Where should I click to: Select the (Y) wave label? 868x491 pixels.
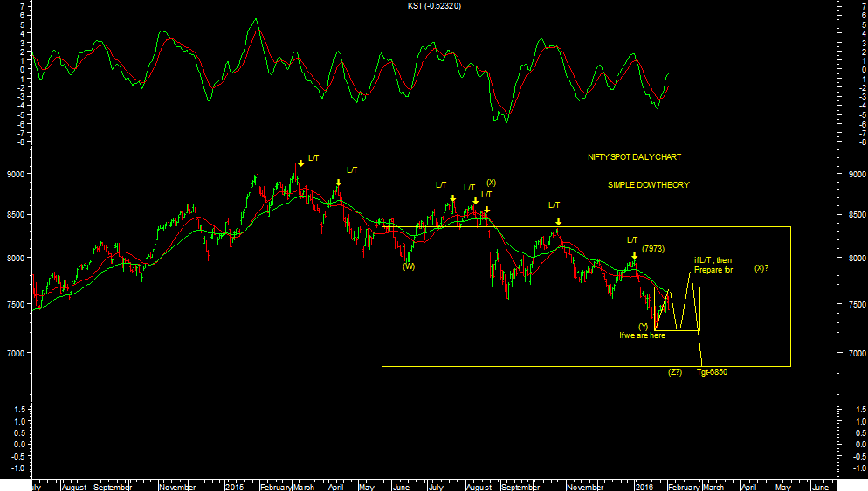coord(643,326)
